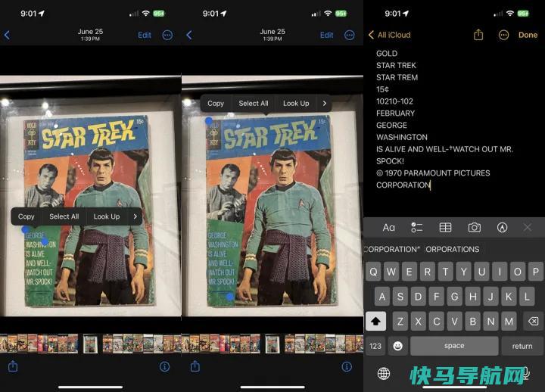The height and width of the screenshot is (392, 545).
Task: Pick the CORPORATION" autocomplete suggestion
Action: tap(392, 249)
